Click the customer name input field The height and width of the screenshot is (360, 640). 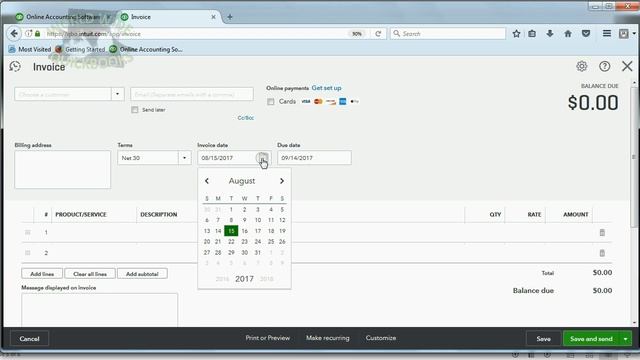(63, 94)
